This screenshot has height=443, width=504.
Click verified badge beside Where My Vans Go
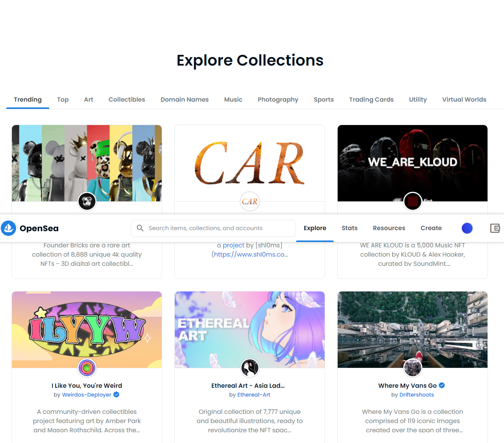[x=442, y=385]
